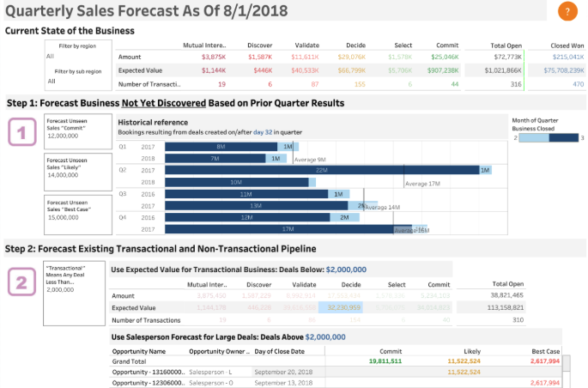Image resolution: width=588 pixels, height=388 pixels.
Task: Select the Q4 2017 17M bar
Action: (288, 229)
